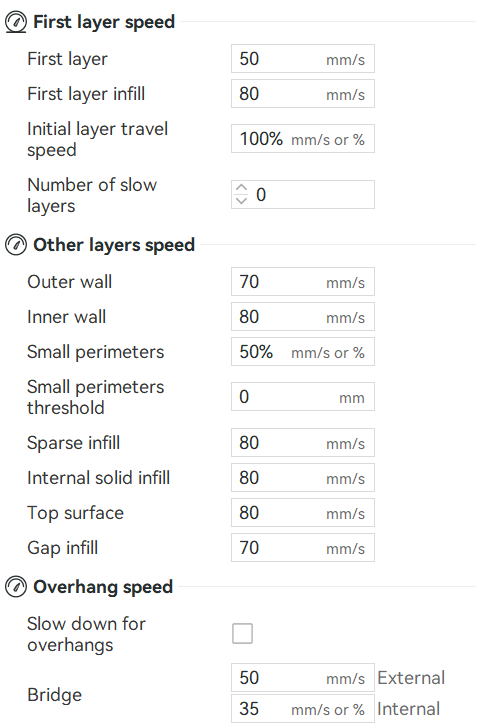The height and width of the screenshot is (727, 480).
Task: Edit the External bridge speed field
Action: [x=303, y=678]
